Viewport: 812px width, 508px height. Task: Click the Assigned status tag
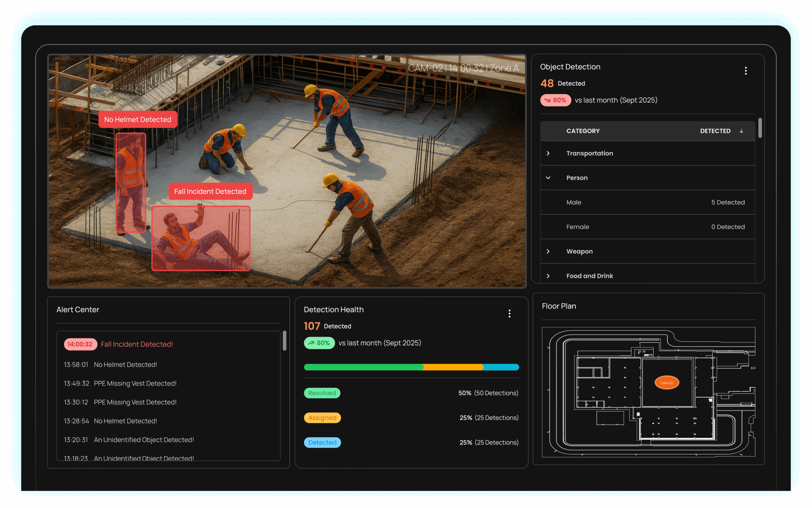tap(322, 418)
